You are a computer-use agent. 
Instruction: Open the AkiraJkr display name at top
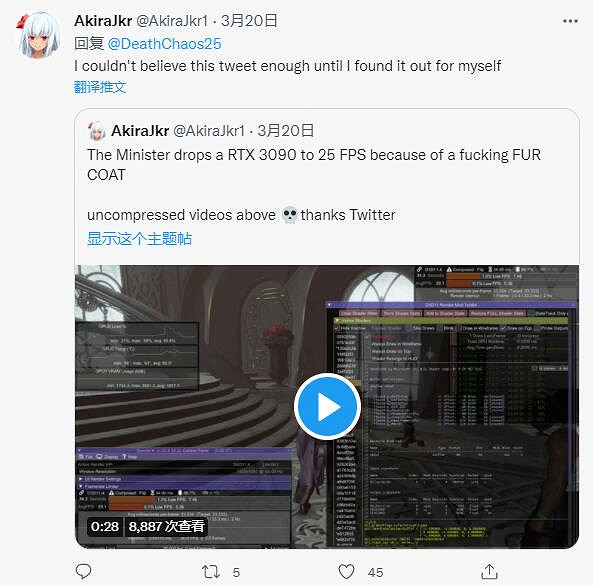[103, 21]
